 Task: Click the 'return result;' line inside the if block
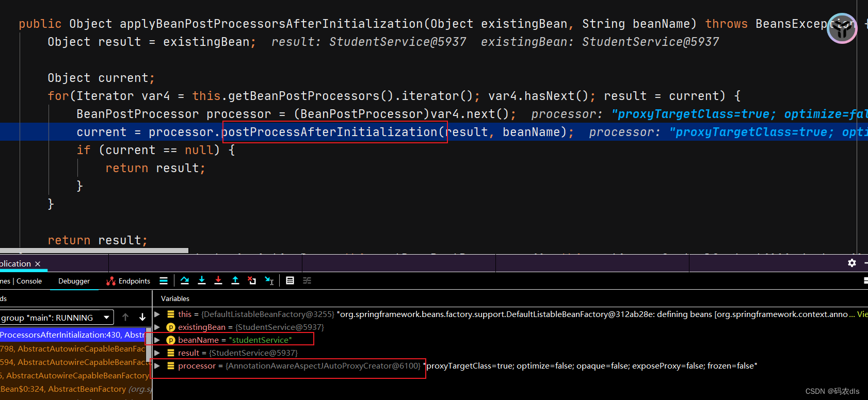(155, 168)
